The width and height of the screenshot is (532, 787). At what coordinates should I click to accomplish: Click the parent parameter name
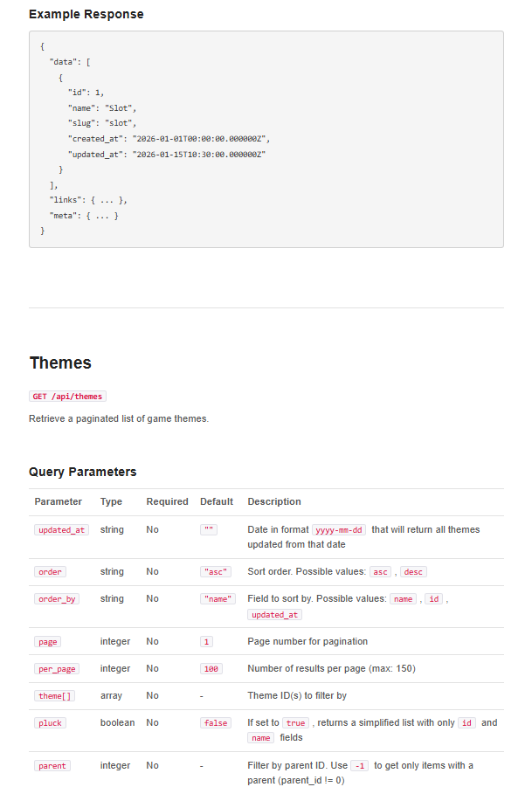pos(52,766)
